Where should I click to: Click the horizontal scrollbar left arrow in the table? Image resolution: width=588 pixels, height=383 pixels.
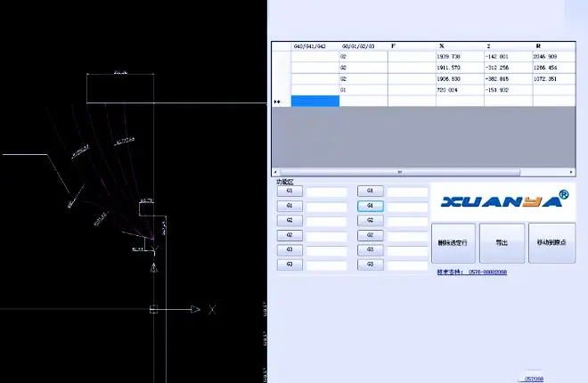pos(275,172)
